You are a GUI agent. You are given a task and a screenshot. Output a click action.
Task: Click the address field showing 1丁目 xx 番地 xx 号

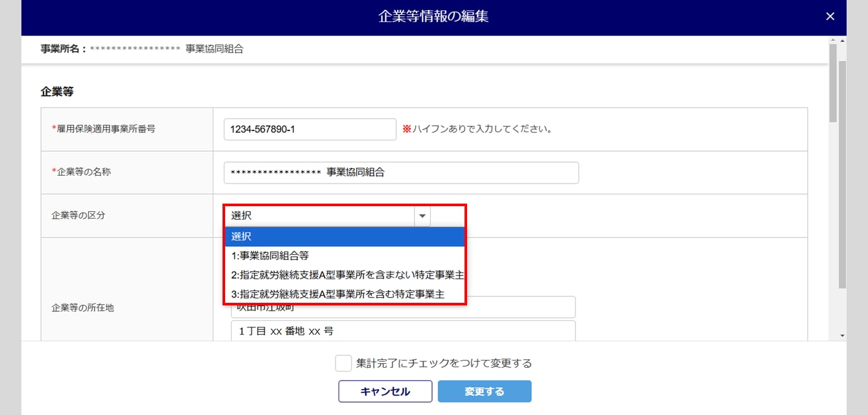coord(404,331)
